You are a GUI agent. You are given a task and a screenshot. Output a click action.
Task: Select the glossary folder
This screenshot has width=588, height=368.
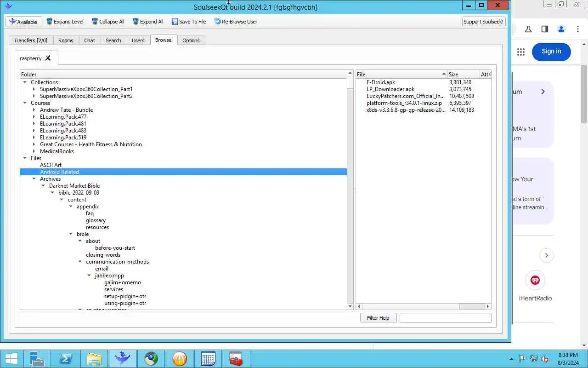pyautogui.click(x=96, y=220)
